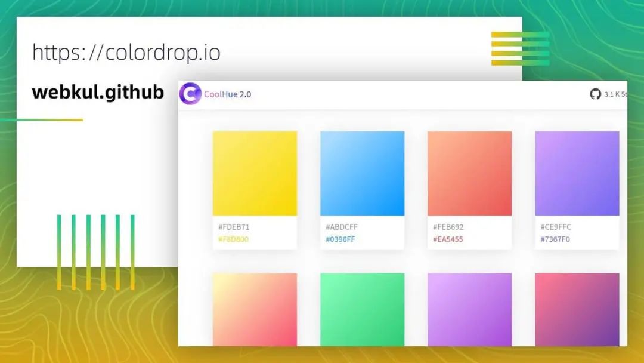
Task: Click the CoolHue purple logo icon
Action: [190, 94]
